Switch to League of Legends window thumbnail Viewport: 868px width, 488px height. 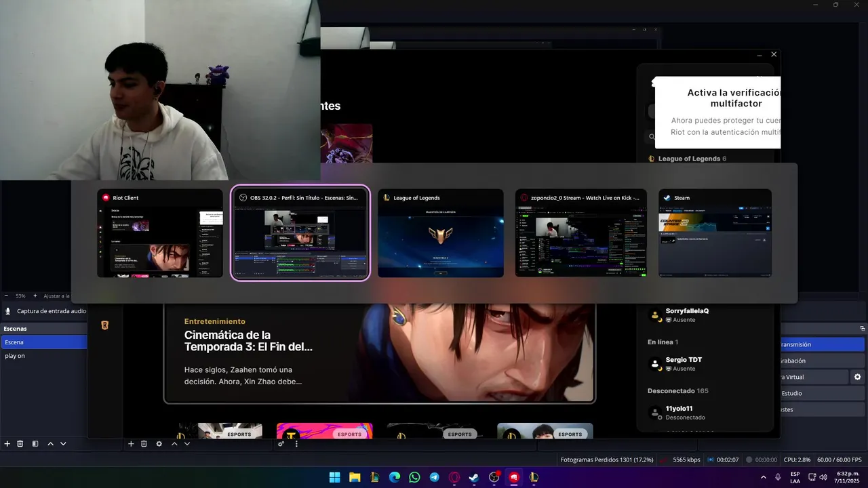coord(441,233)
